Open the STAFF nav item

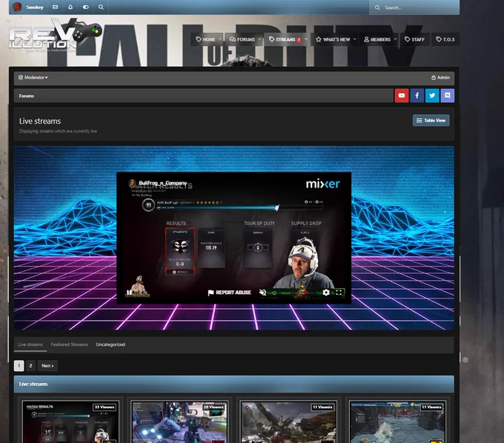coord(414,39)
